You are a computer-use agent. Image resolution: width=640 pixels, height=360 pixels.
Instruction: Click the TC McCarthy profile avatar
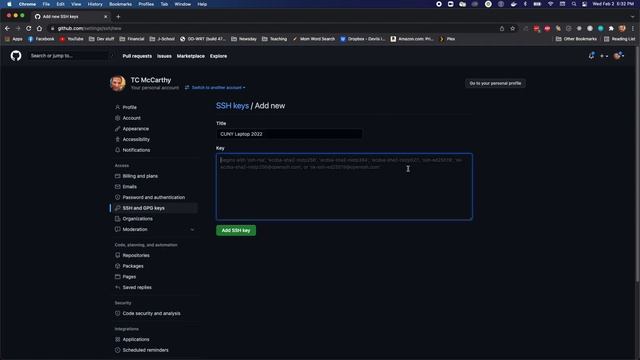(118, 83)
